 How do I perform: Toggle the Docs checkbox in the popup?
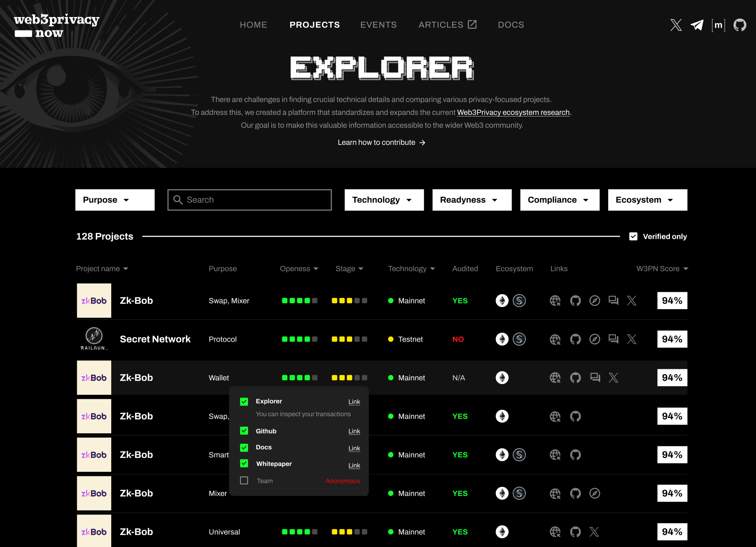244,448
